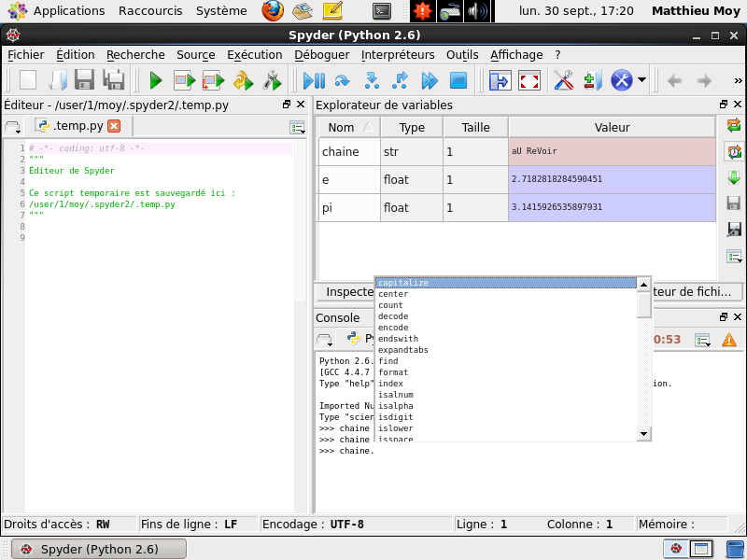Screen dimensions: 747x560
Task: Open the console options menu
Action: click(x=702, y=340)
